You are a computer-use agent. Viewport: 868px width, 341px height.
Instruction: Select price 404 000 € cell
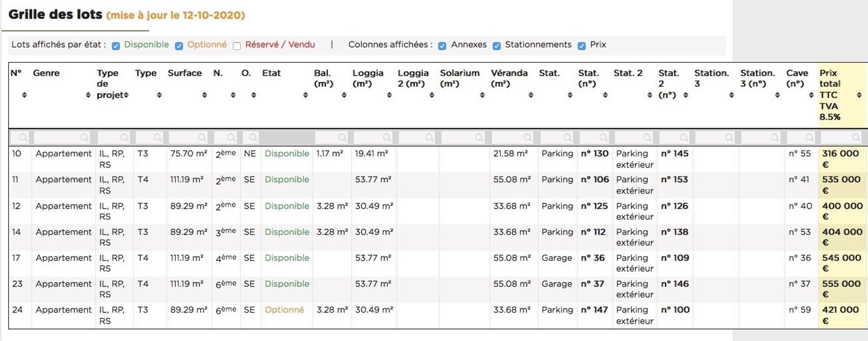(843, 237)
